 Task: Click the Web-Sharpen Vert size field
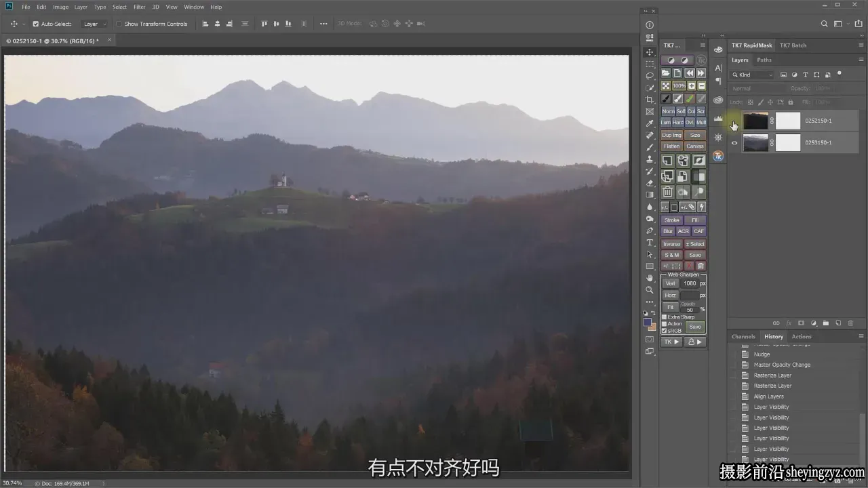pos(690,283)
